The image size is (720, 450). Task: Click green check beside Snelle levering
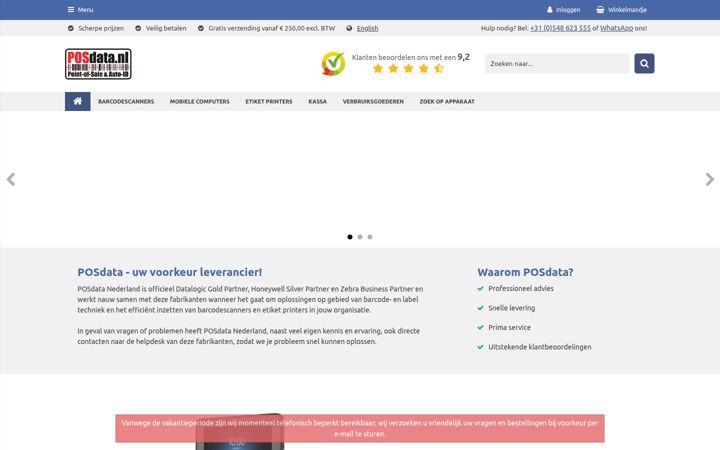pos(480,308)
